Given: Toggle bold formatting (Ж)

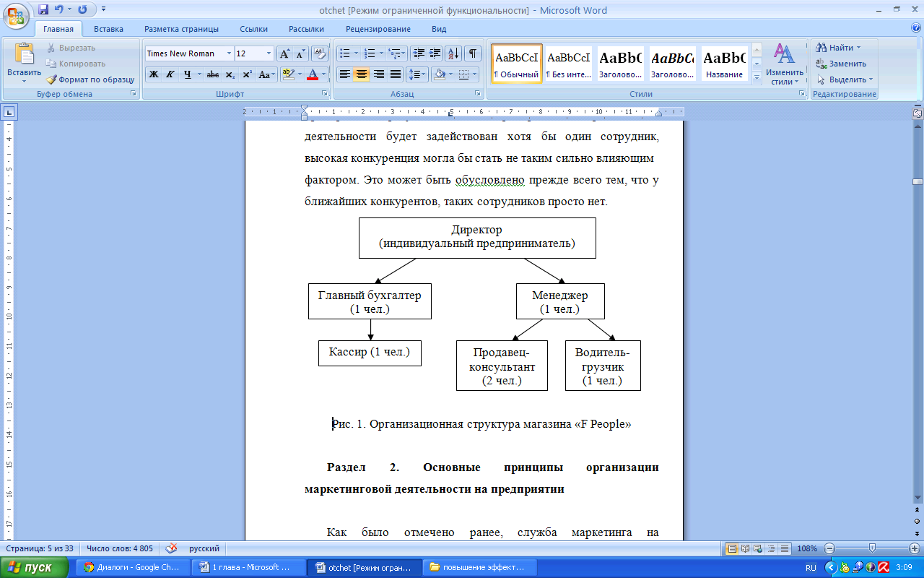Looking at the screenshot, I should pos(153,74).
